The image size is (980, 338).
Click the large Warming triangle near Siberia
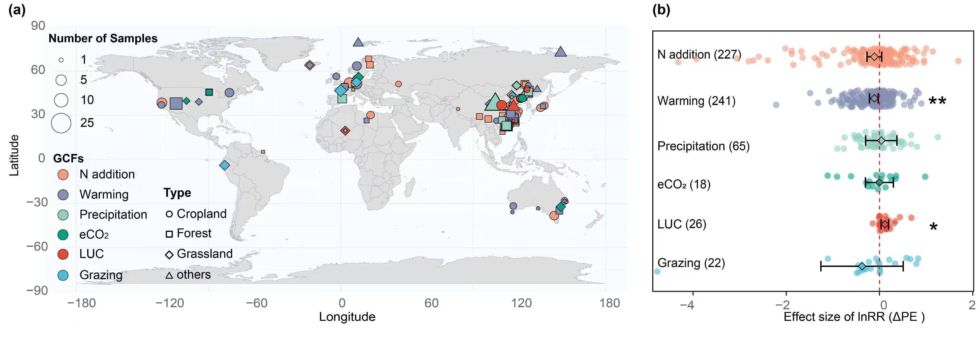coord(560,52)
